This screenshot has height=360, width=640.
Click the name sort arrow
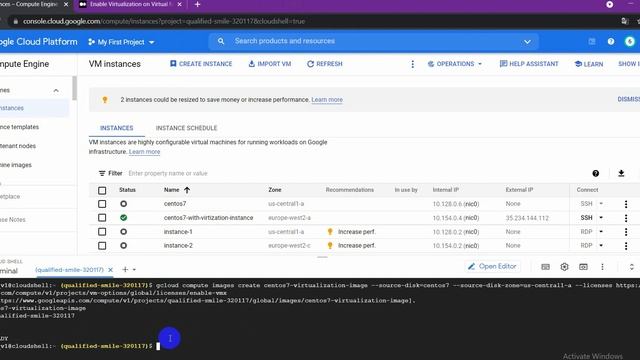click(187, 190)
